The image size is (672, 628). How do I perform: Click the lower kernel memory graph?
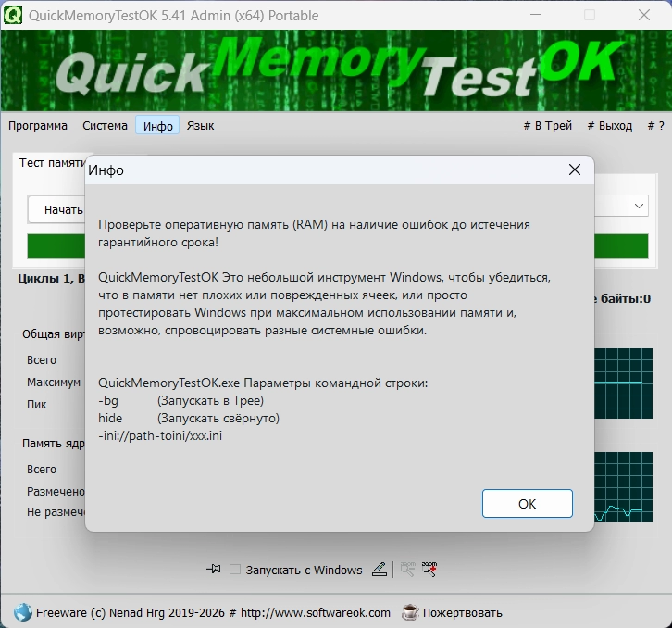click(623, 487)
